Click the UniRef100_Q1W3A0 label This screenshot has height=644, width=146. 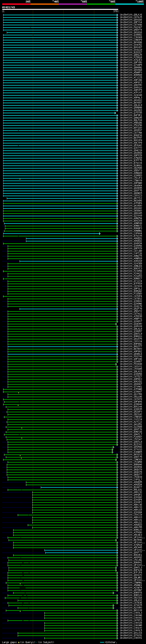tap(131, 324)
